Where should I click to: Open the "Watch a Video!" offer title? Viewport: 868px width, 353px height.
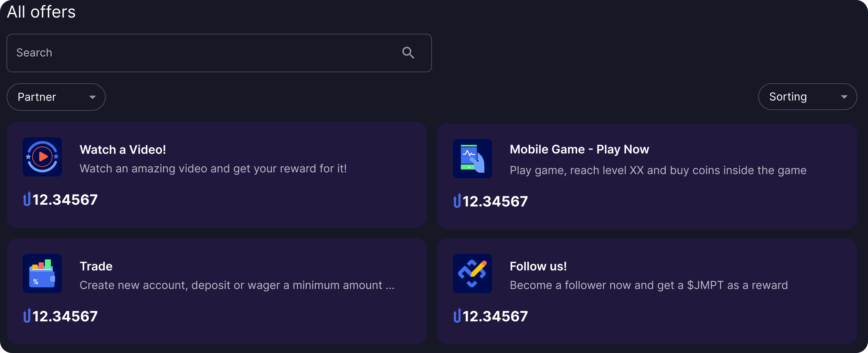[x=123, y=150]
